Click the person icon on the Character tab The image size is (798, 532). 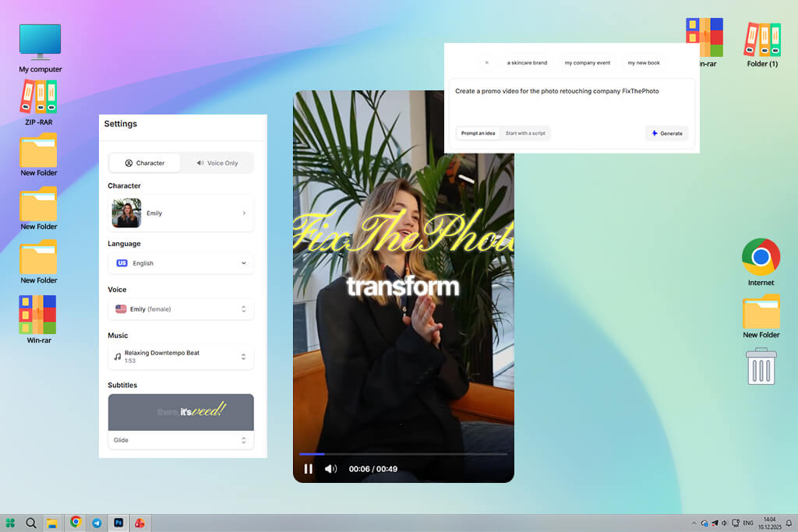129,164
